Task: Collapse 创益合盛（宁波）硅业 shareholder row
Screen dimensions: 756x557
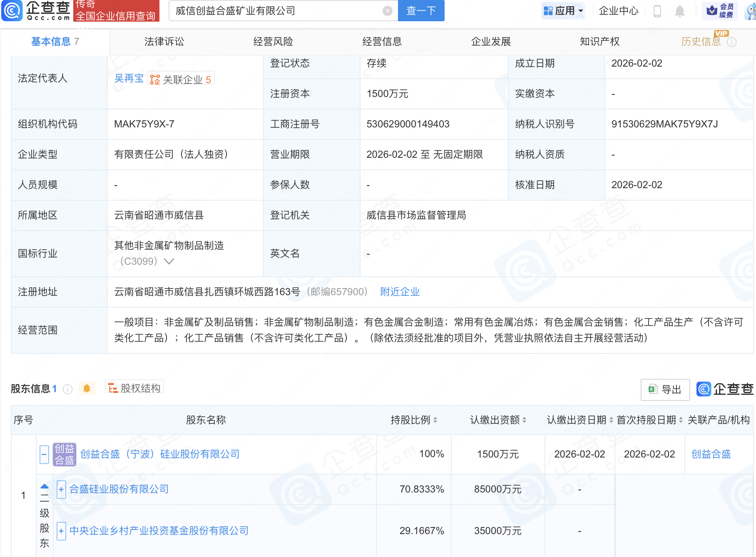Action: (44, 454)
